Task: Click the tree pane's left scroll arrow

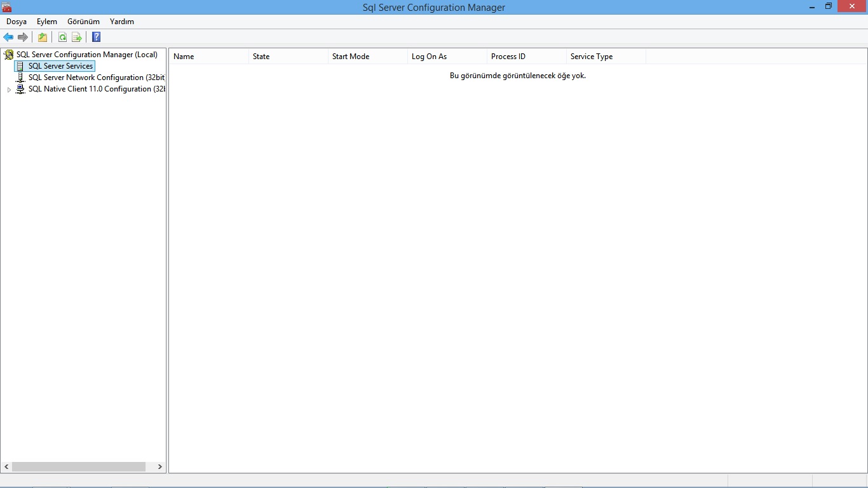Action: pos(6,467)
